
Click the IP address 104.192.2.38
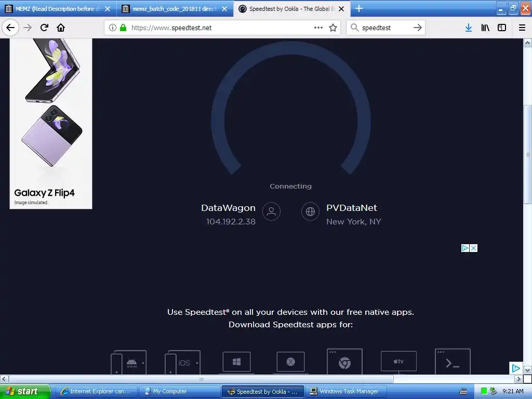pos(231,221)
